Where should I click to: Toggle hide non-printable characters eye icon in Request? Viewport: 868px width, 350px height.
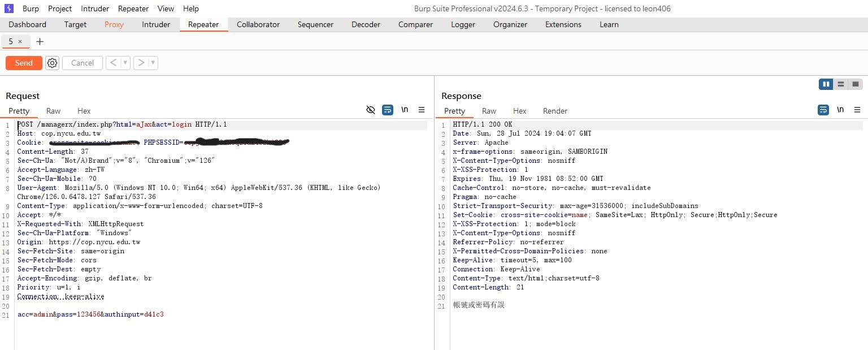click(371, 110)
